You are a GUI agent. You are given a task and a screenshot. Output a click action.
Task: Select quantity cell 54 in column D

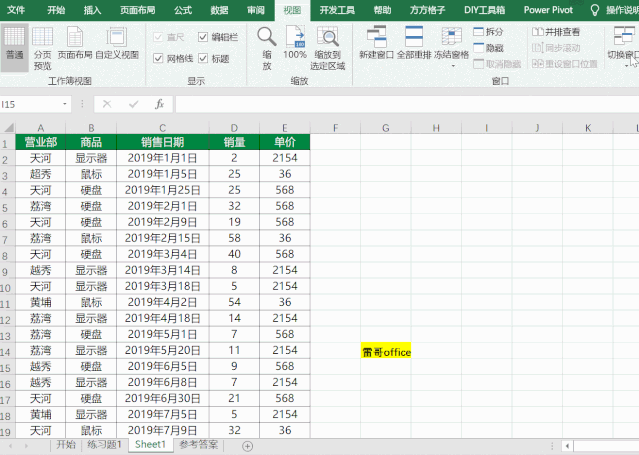(x=234, y=302)
